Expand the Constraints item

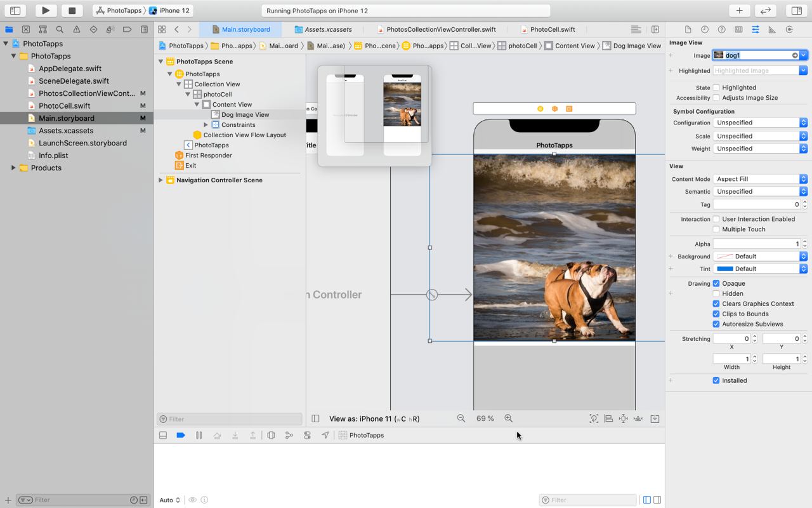click(206, 125)
